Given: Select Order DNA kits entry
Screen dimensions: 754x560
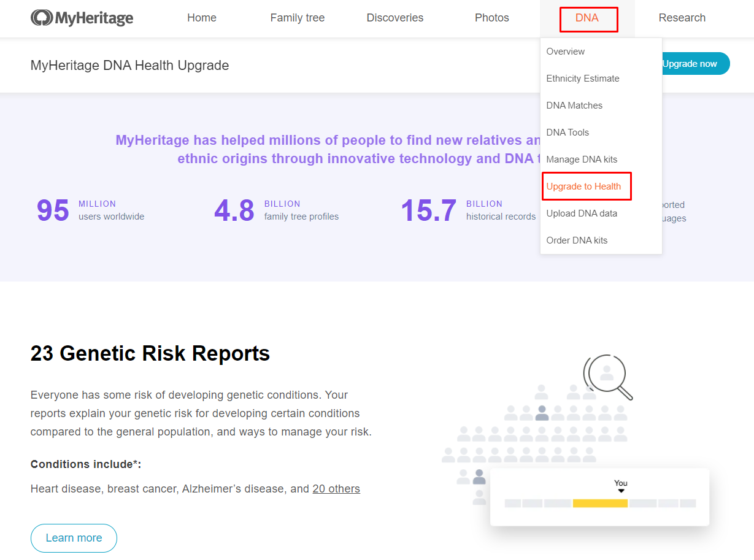Looking at the screenshot, I should pyautogui.click(x=577, y=240).
